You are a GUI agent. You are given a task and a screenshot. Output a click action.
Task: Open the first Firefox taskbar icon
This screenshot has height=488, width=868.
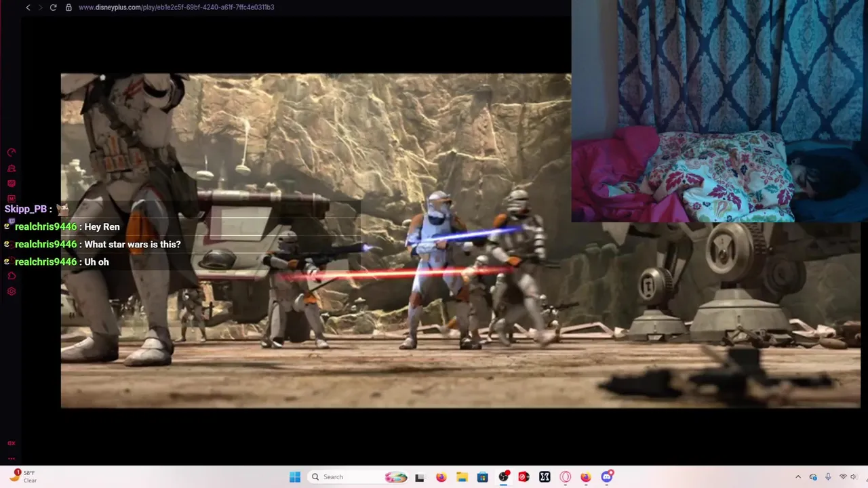point(441,477)
